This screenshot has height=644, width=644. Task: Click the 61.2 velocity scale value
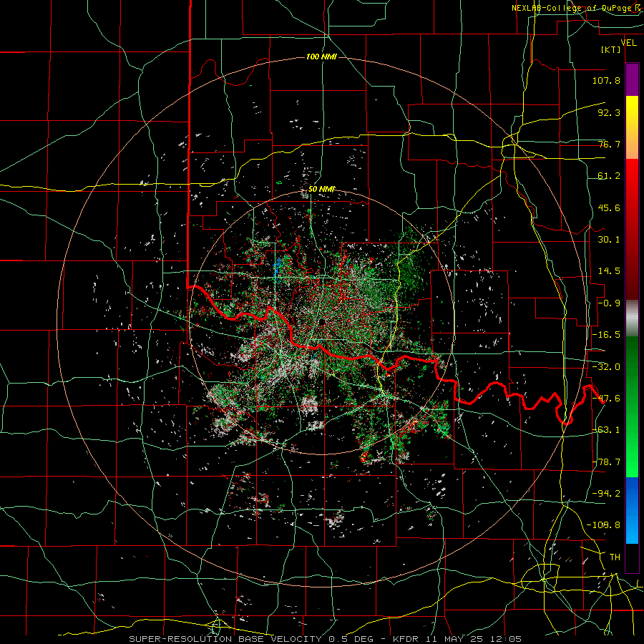(x=609, y=176)
